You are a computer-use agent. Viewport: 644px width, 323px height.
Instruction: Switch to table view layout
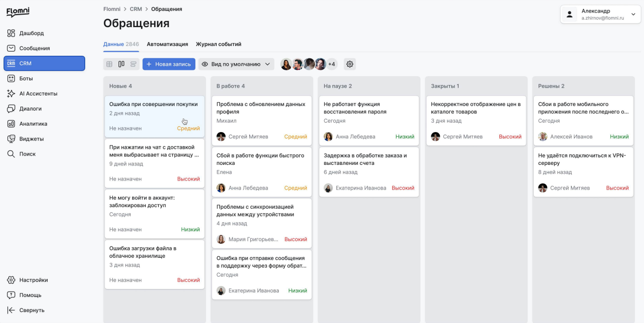click(x=109, y=64)
